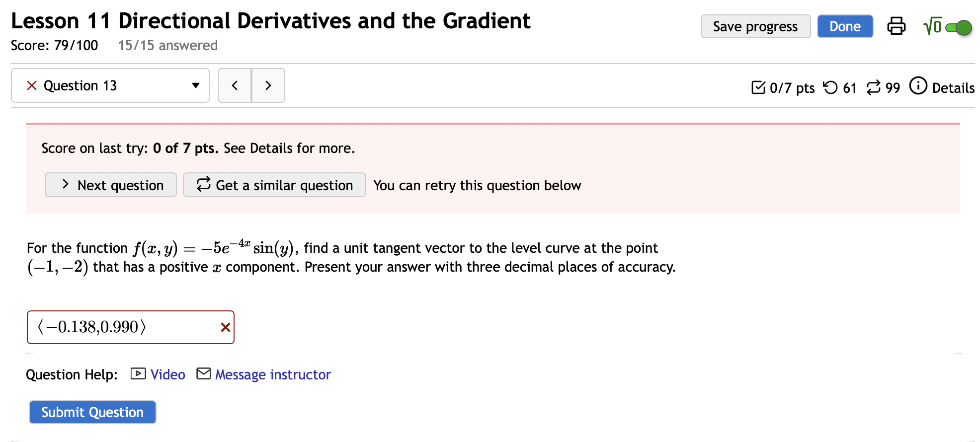Click the info circle next to Details
Screen dimensions: 980x442
point(918,86)
